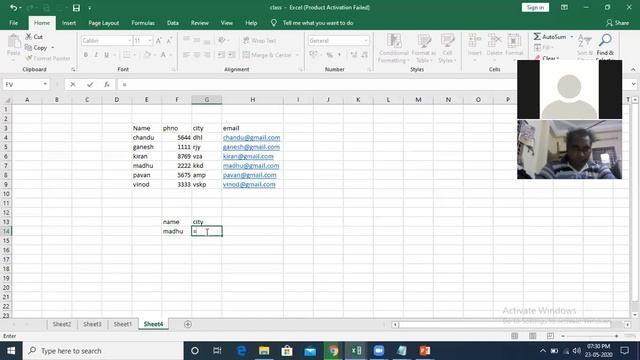
Task: Open the General number format dropdown
Action: (x=365, y=40)
